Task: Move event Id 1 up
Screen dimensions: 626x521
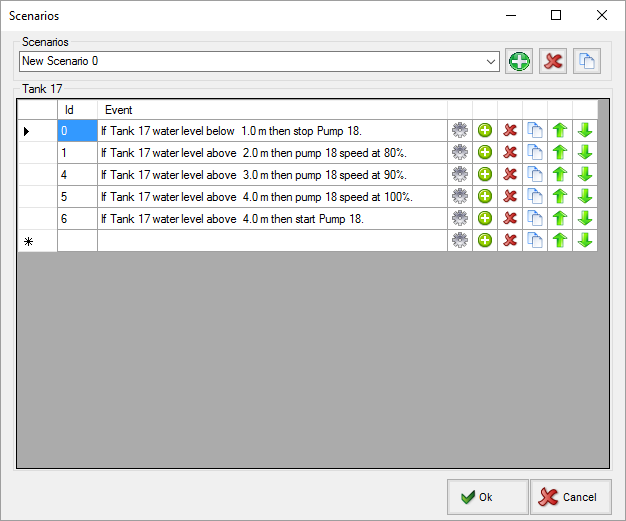Action: [560, 153]
